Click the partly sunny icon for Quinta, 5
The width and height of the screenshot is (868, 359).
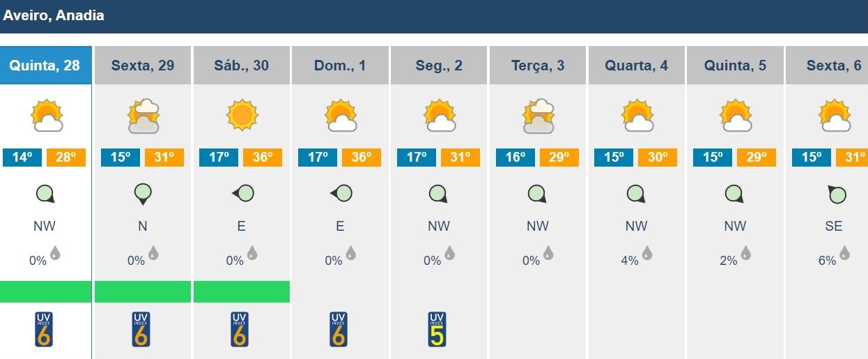[736, 116]
